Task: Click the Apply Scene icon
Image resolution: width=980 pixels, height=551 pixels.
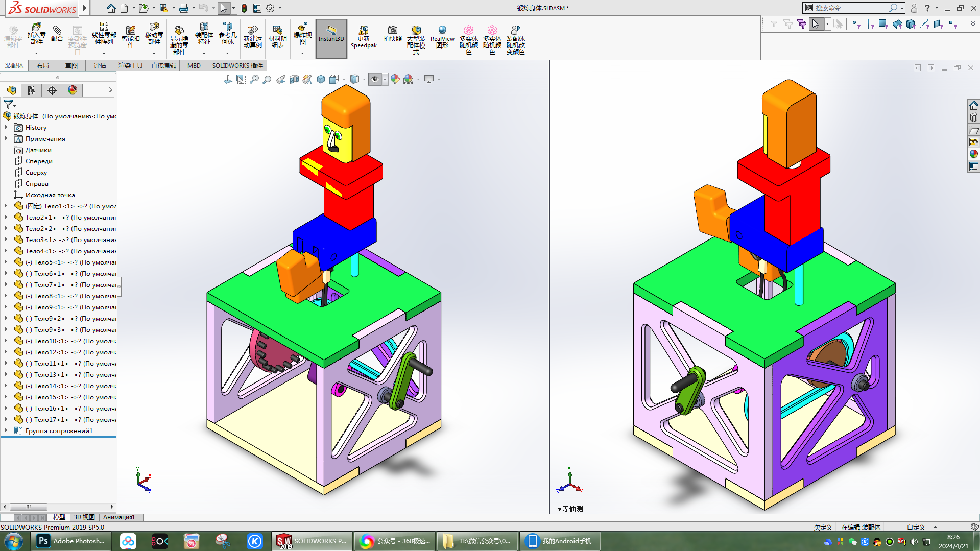Action: [x=408, y=79]
